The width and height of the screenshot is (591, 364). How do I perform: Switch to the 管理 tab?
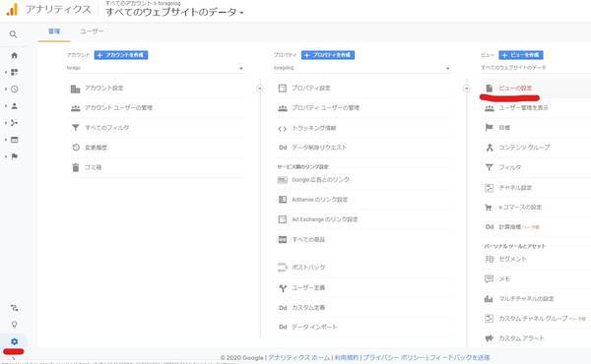point(54,31)
